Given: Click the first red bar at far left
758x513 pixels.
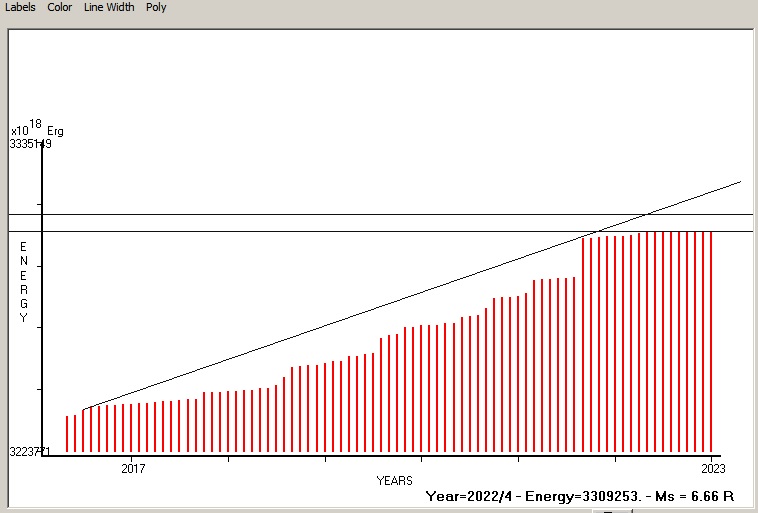Looking at the screenshot, I should coord(67,434).
